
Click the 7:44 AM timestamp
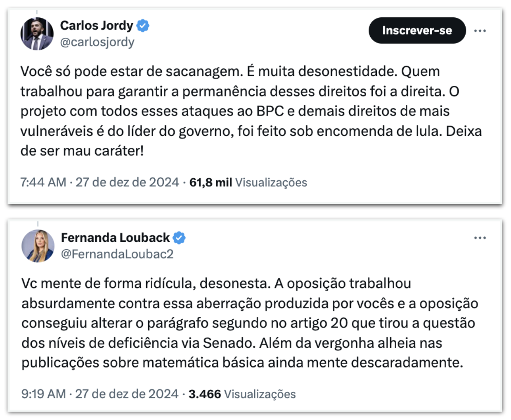click(x=43, y=182)
